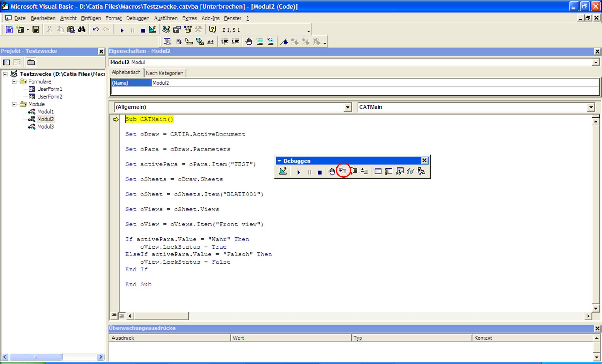Image resolution: width=602 pixels, height=364 pixels.
Task: Collapse the Testzwecke project root node
Action: tap(5, 74)
